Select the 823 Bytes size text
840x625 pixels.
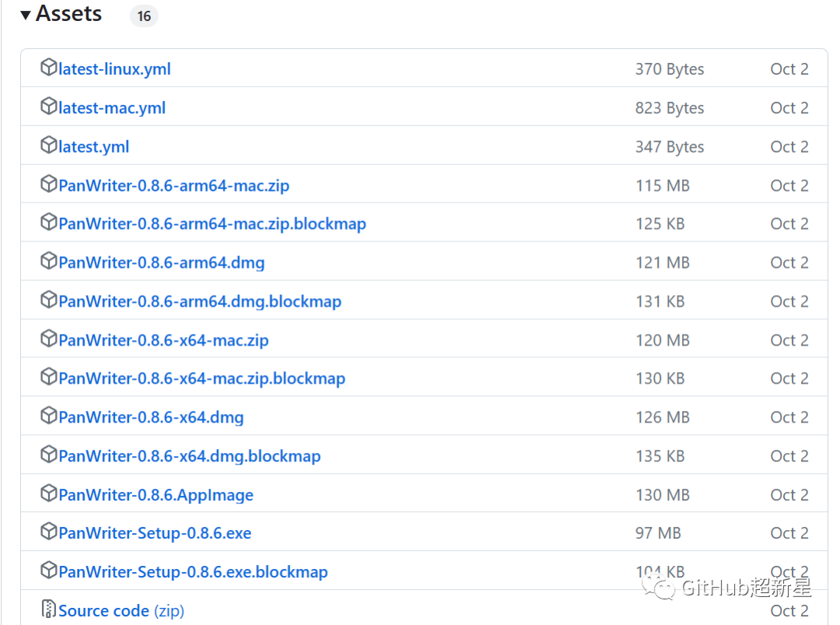coord(670,108)
